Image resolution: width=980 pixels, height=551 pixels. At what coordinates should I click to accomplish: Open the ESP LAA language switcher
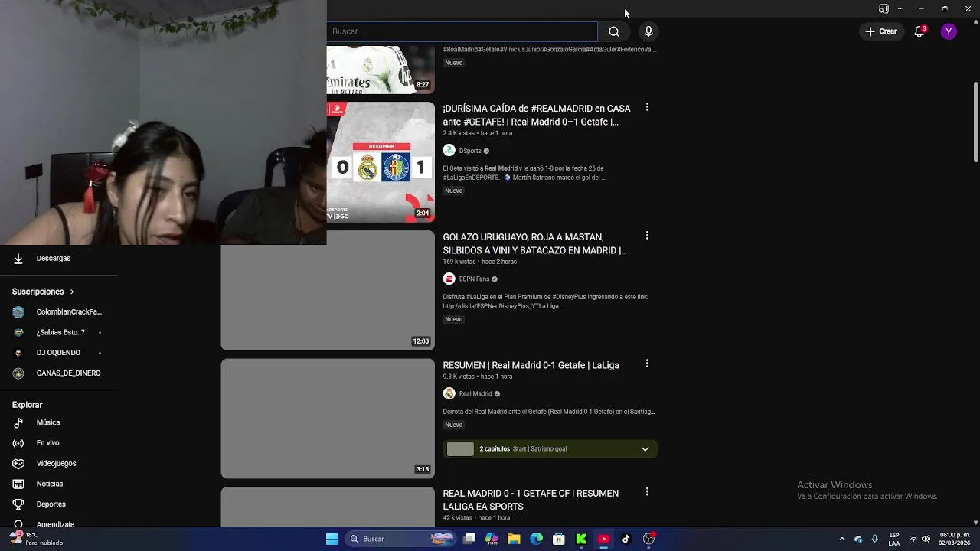pos(894,539)
